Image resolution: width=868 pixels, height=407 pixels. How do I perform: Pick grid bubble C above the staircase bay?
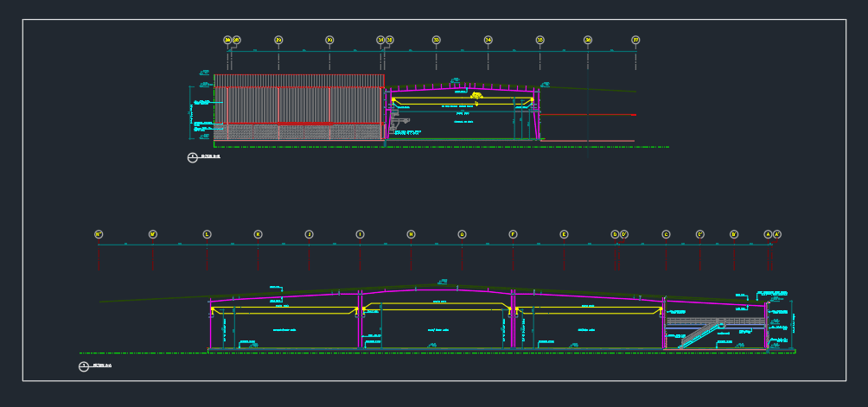pos(666,234)
